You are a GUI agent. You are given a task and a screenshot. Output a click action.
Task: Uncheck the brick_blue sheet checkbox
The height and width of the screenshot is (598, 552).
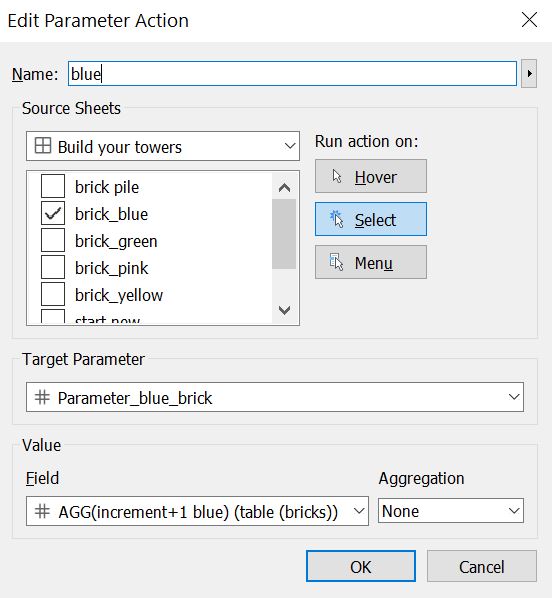(53, 213)
